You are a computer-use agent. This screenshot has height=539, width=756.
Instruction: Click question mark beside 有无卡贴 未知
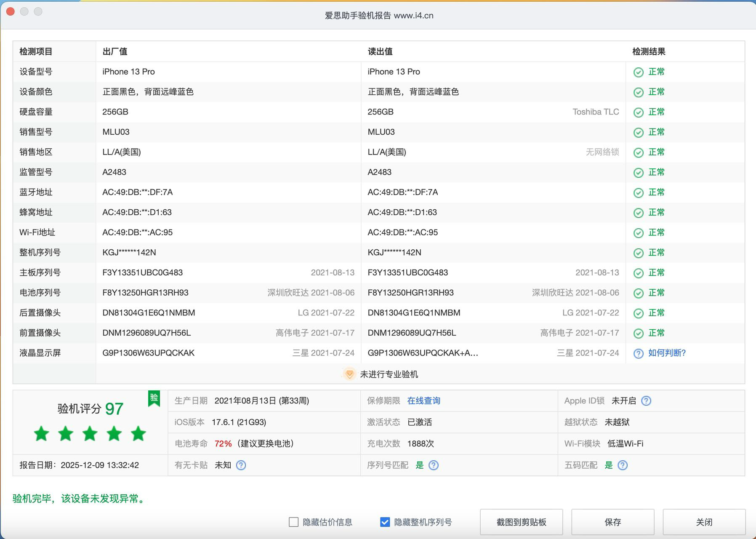241,465
